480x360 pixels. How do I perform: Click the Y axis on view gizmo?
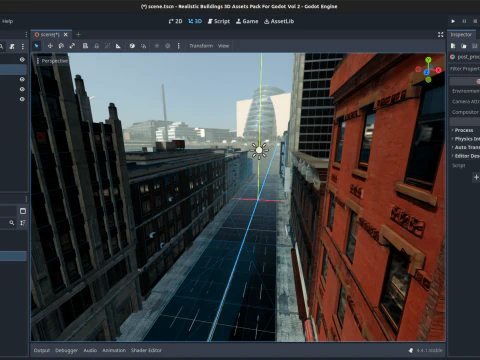click(428, 60)
